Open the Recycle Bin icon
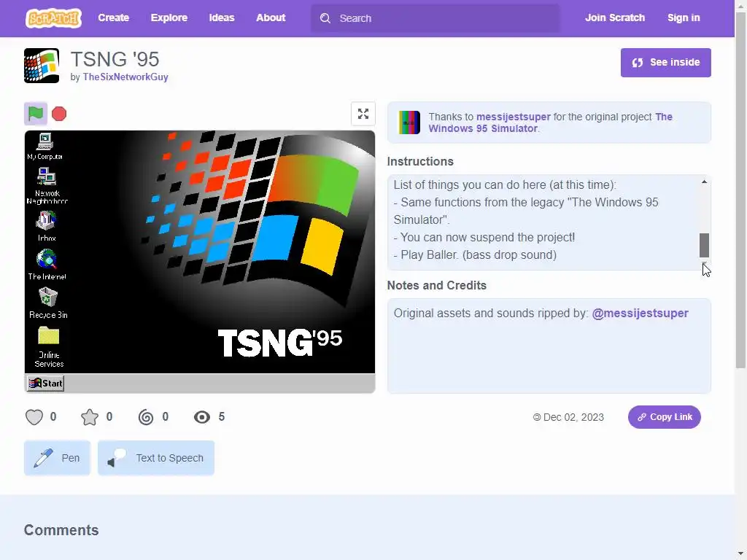 click(48, 303)
